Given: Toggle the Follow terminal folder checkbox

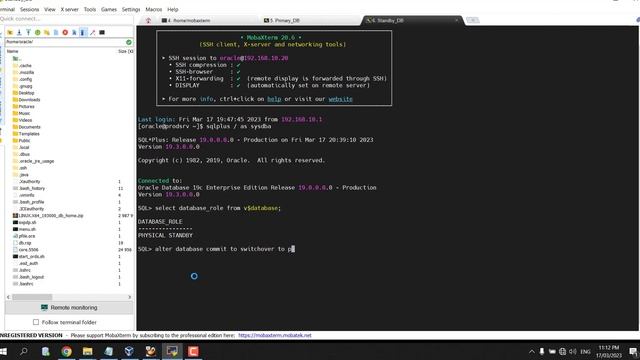Looking at the screenshot, I should (x=36, y=322).
